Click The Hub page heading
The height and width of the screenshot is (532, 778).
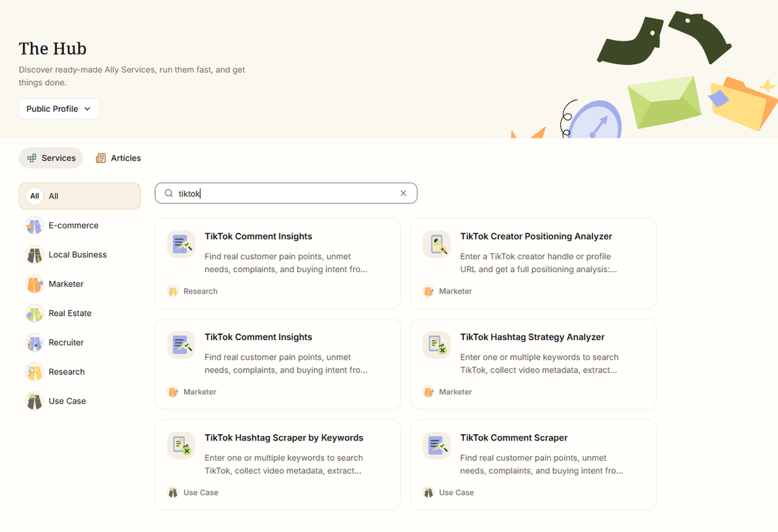pos(53,49)
